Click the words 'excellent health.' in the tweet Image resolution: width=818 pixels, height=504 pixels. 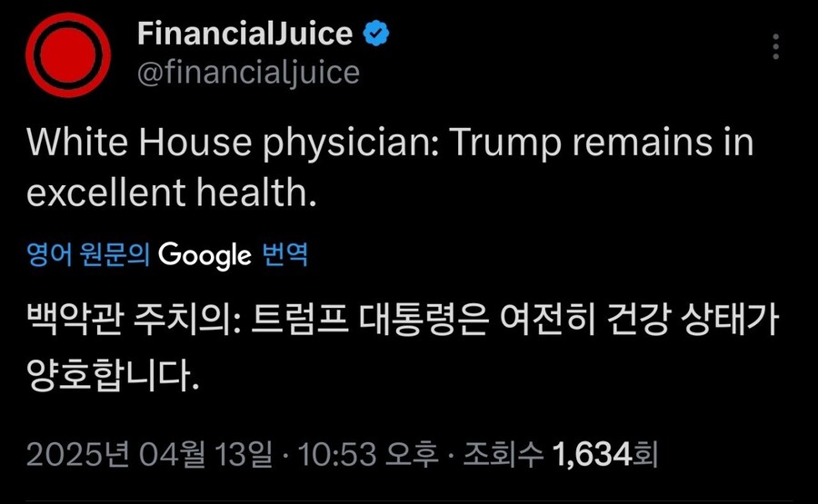pyautogui.click(x=172, y=193)
